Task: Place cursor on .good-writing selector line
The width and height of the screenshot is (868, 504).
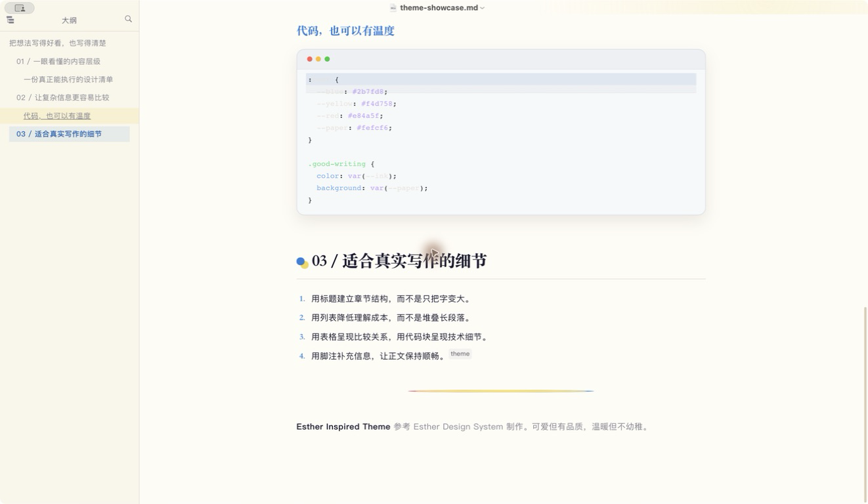Action: pyautogui.click(x=341, y=164)
